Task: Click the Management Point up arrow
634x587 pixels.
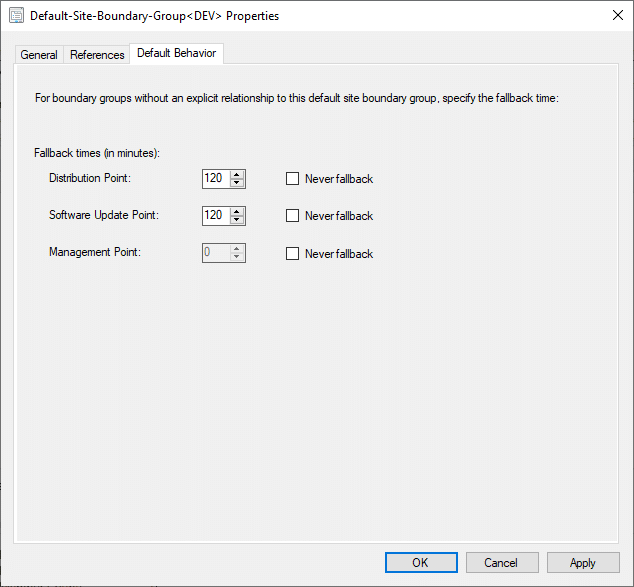Action: pyautogui.click(x=237, y=249)
